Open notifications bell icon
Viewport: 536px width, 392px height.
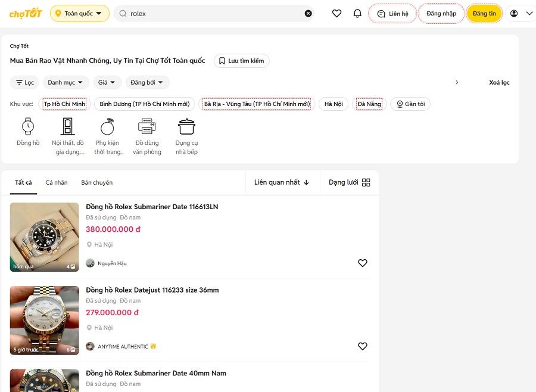coord(357,13)
